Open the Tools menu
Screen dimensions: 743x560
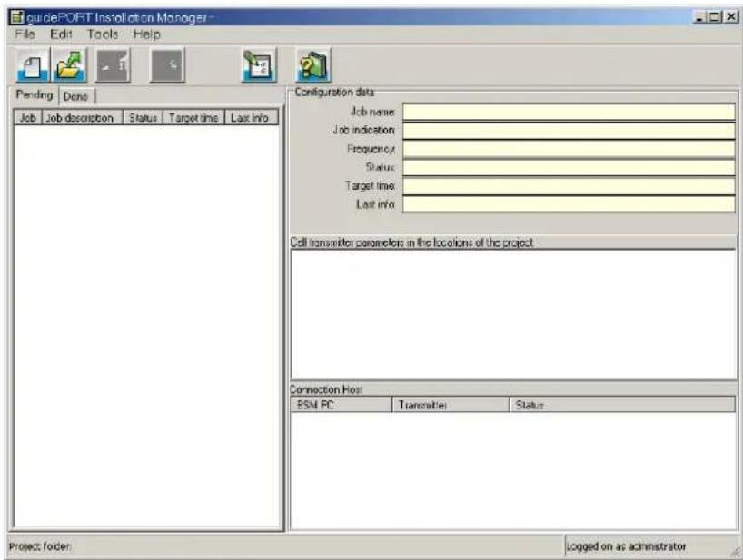pos(103,34)
